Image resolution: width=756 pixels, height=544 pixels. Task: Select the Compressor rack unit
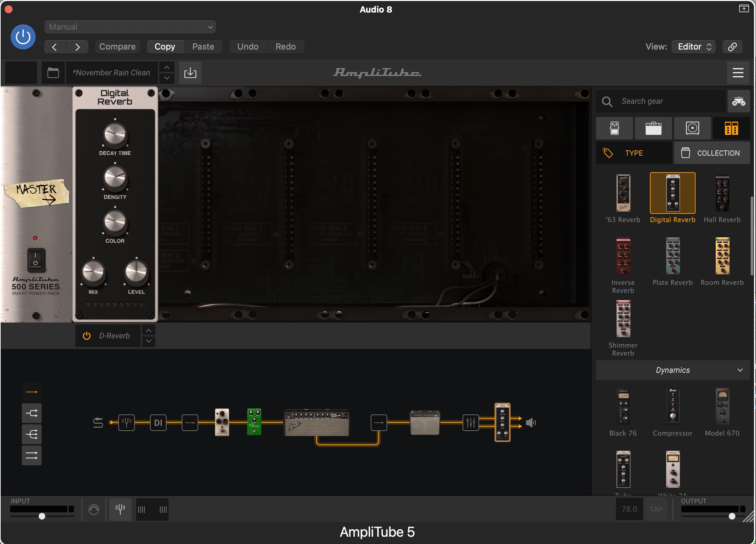point(673,407)
